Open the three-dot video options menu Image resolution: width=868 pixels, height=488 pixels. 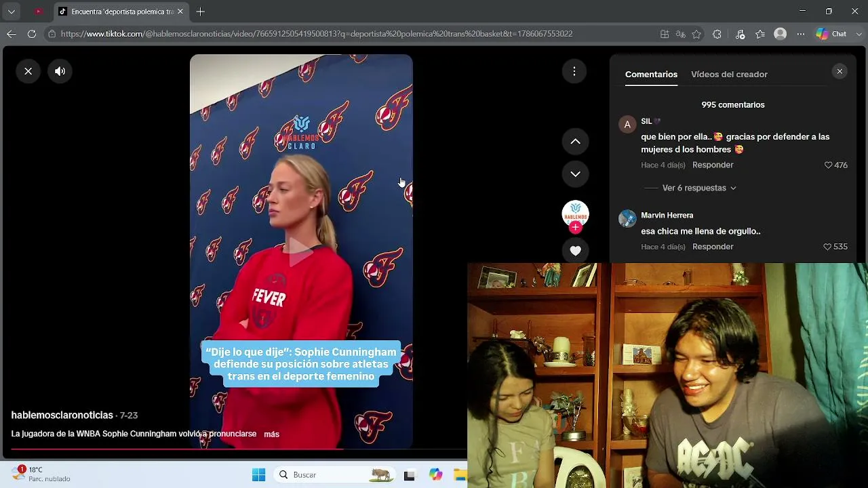point(574,71)
